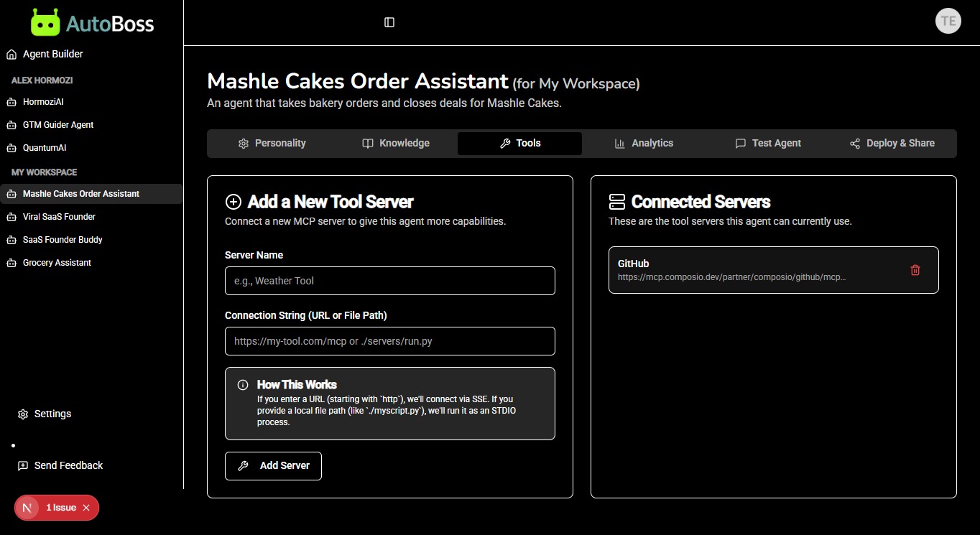Go to Agent Builder home
Viewport: 980px width, 535px height.
coord(52,54)
